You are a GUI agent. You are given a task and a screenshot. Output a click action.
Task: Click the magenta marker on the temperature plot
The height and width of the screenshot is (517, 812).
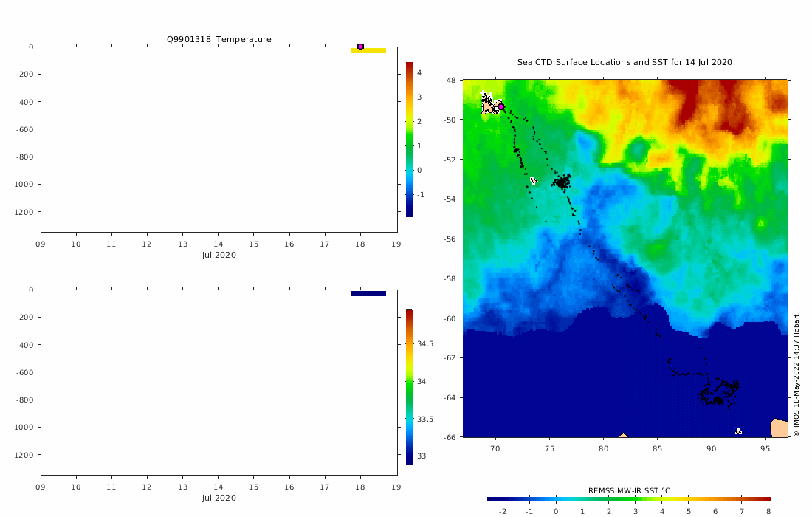(x=360, y=47)
